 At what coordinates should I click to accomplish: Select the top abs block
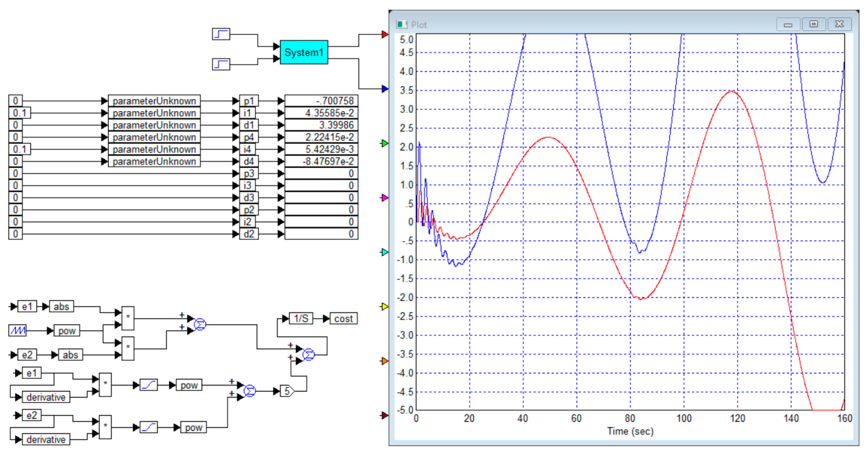pyautogui.click(x=61, y=306)
